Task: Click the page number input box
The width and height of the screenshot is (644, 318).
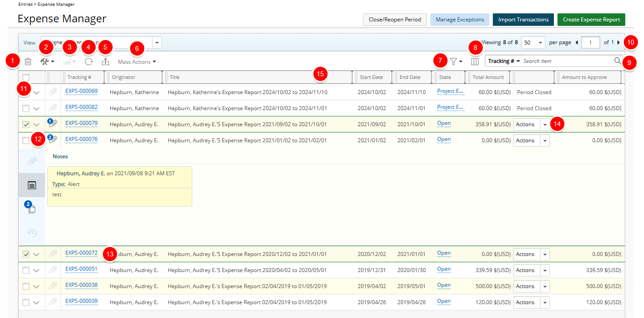Action: tap(591, 42)
